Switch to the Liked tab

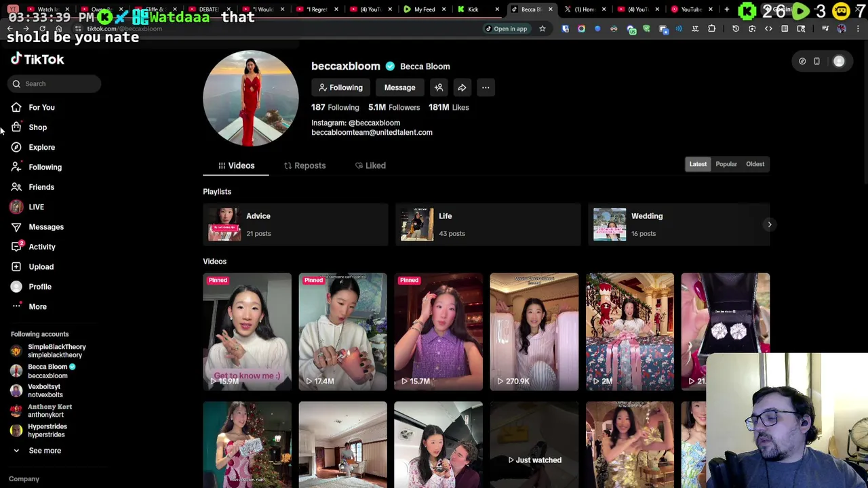(370, 165)
